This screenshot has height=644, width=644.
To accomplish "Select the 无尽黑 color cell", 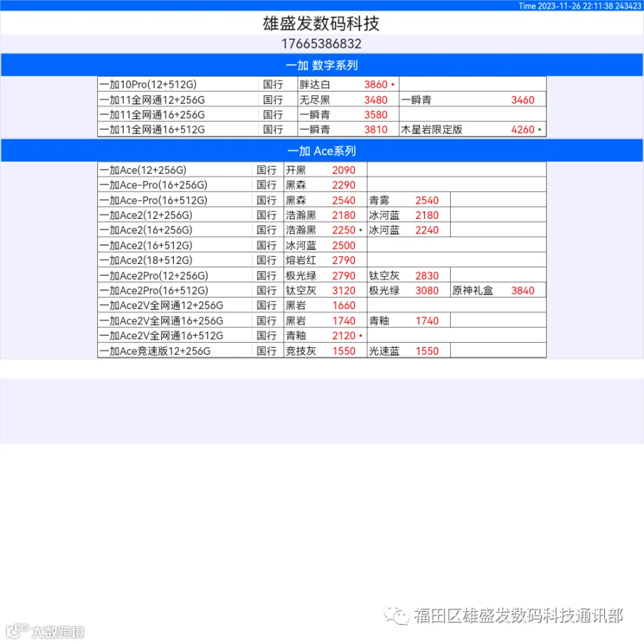I will [315, 99].
